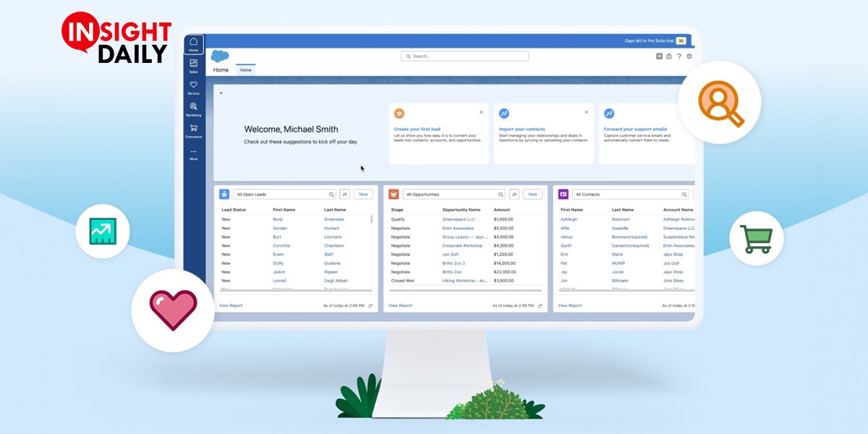The image size is (868, 434).
Task: Open the setup gear icon in the header
Action: pyautogui.click(x=689, y=56)
